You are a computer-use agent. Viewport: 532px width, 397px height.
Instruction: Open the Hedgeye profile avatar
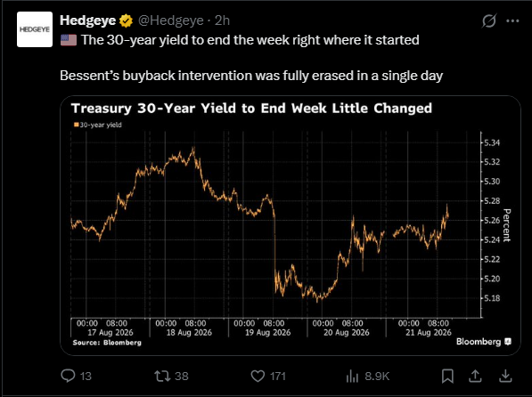click(35, 29)
